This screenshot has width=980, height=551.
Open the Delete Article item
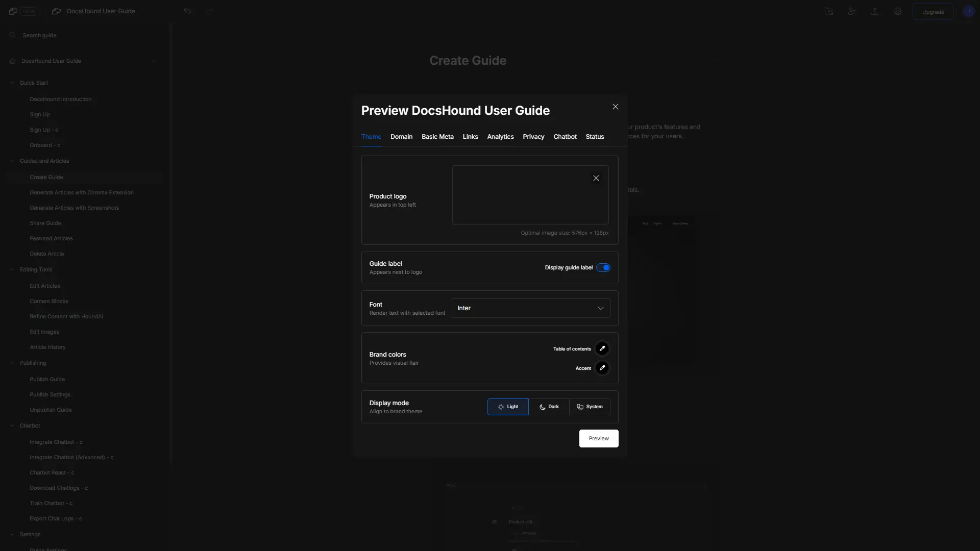tap(47, 254)
